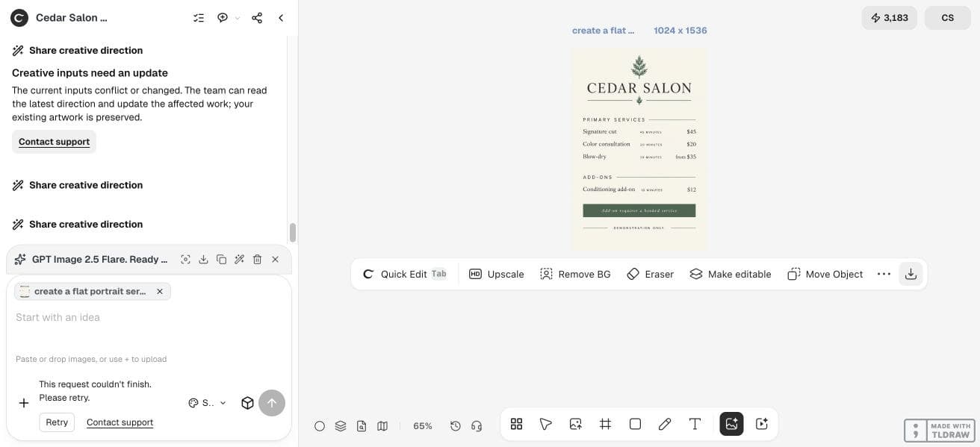Click the Cedar Salon logo icon

coord(19,18)
